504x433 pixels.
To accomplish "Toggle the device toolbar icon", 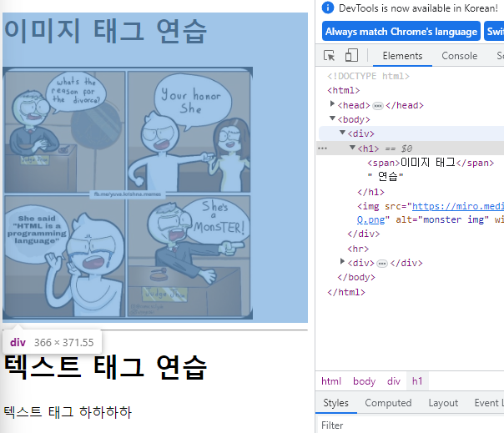I will click(351, 55).
